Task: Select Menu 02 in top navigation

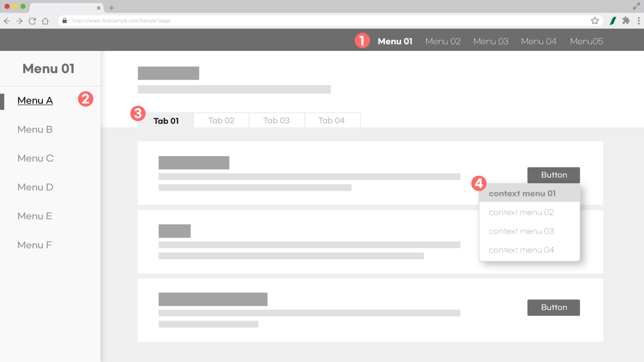Action: pos(443,41)
